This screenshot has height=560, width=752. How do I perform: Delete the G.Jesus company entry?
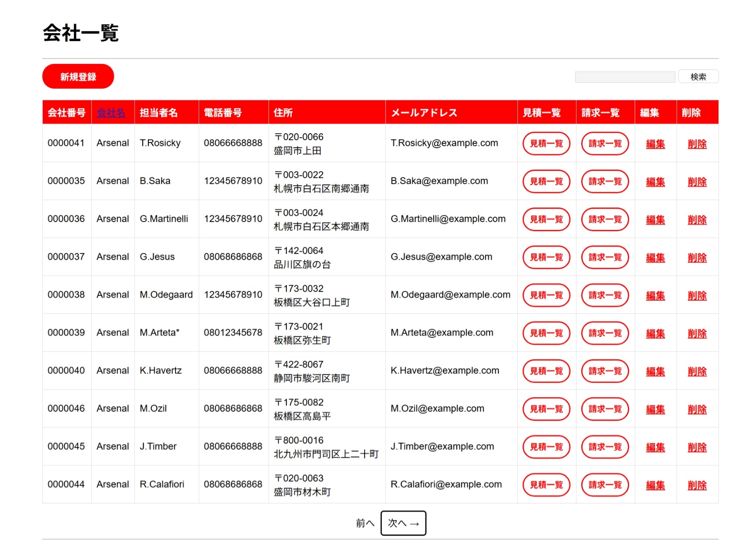coord(697,257)
